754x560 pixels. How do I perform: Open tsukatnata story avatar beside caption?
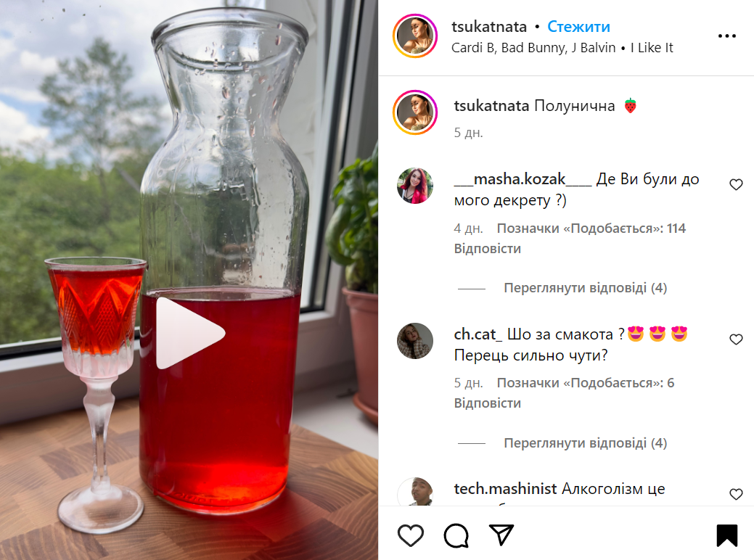[415, 112]
